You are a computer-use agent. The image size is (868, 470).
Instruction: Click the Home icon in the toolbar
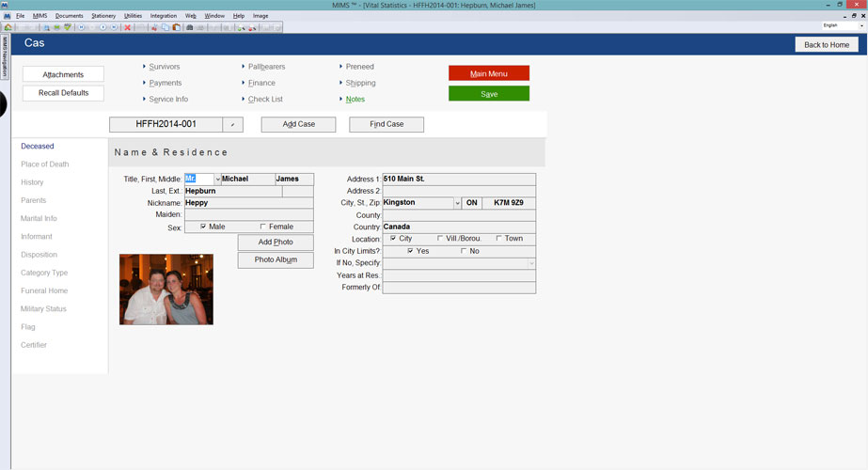coord(8,27)
